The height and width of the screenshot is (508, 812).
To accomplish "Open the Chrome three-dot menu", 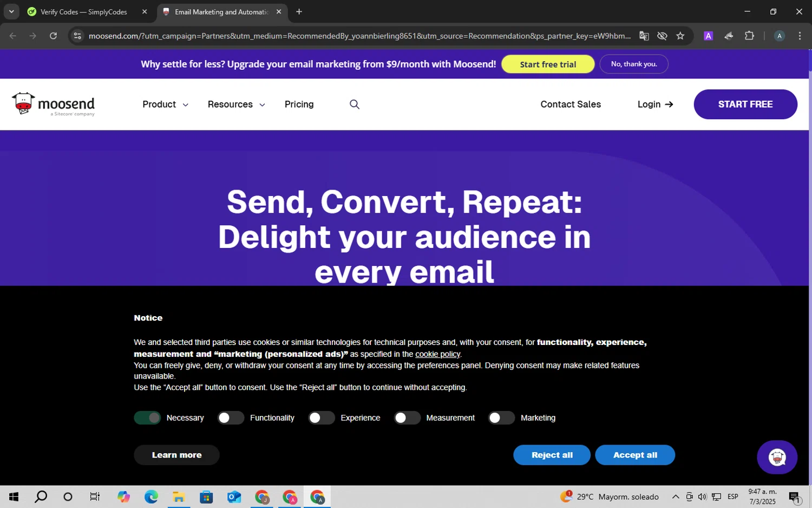I will click(800, 36).
